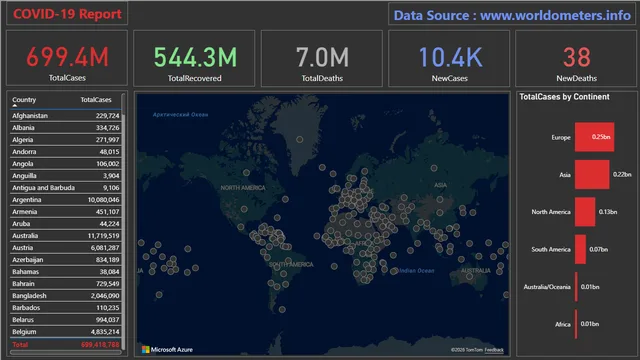Select the Austria row
The height and width of the screenshot is (360, 640).
[66, 248]
